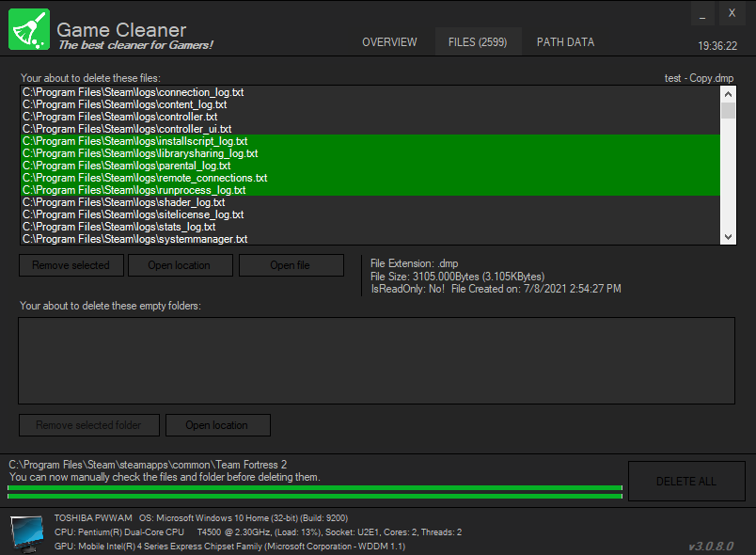This screenshot has height=555, width=756.
Task: Click the File Extension: .dmp text
Action: point(414,263)
